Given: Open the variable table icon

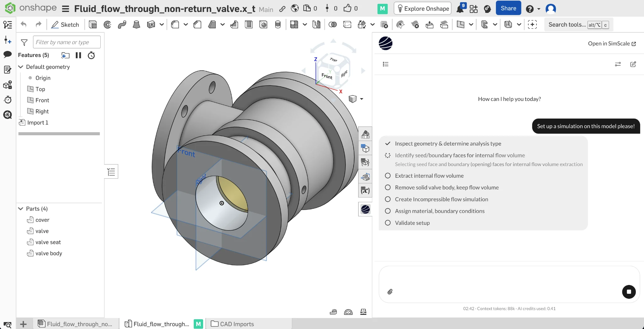Looking at the screenshot, I should [x=365, y=190].
